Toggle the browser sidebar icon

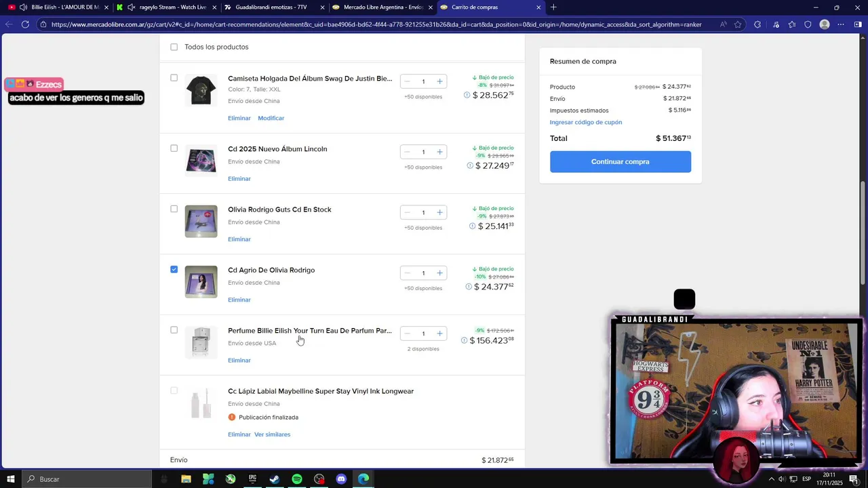point(858,24)
